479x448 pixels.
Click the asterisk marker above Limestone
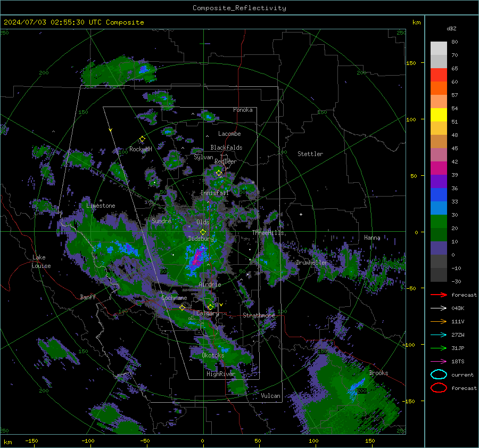point(101,201)
